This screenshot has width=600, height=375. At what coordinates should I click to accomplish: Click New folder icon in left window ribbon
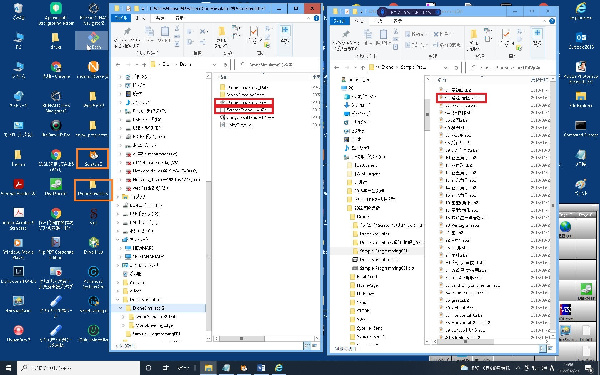221,37
